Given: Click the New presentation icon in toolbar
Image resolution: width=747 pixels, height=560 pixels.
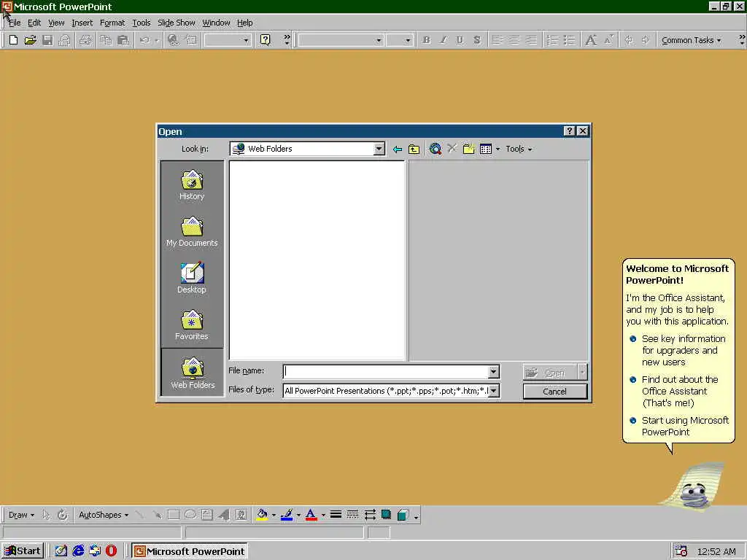Looking at the screenshot, I should 13,40.
